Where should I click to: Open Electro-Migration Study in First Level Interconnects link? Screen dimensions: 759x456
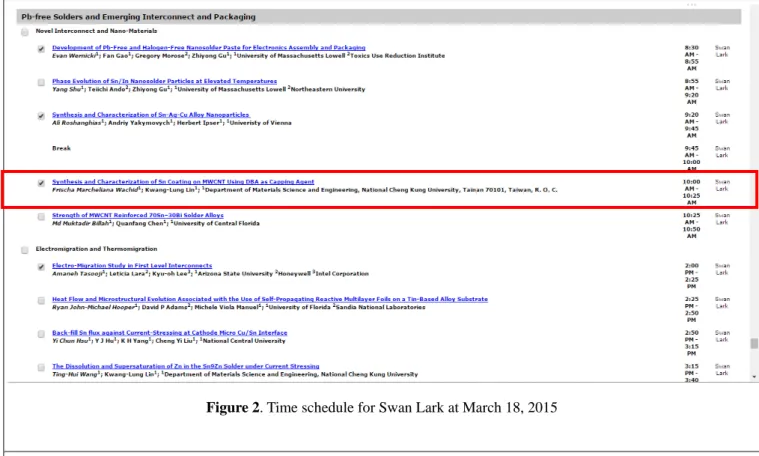pyautogui.click(x=132, y=265)
